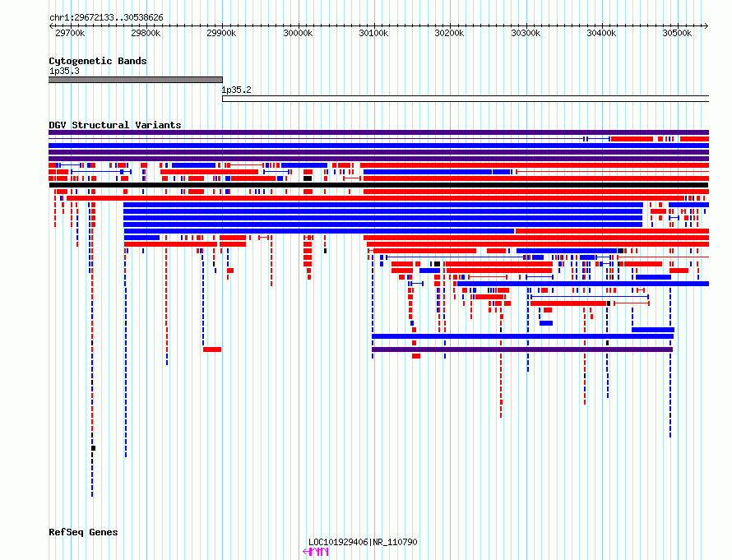Select the lowest purple variant bar starting near 30100k
Image resolution: width=732 pixels, height=560 pixels.
(x=522, y=349)
